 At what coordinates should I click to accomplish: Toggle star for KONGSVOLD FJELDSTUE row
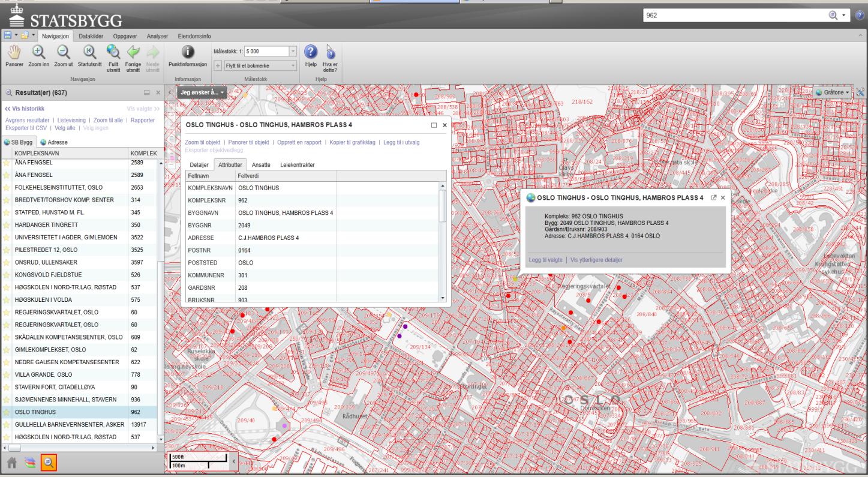tap(7, 275)
